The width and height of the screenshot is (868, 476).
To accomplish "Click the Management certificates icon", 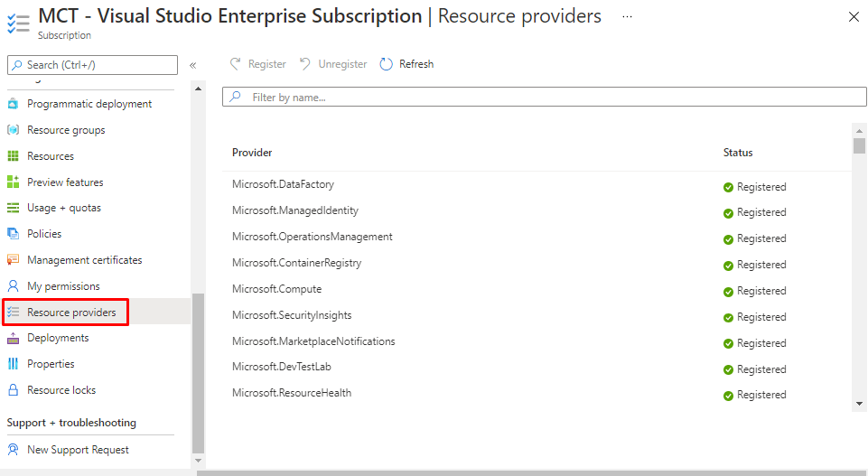I will pos(13,260).
